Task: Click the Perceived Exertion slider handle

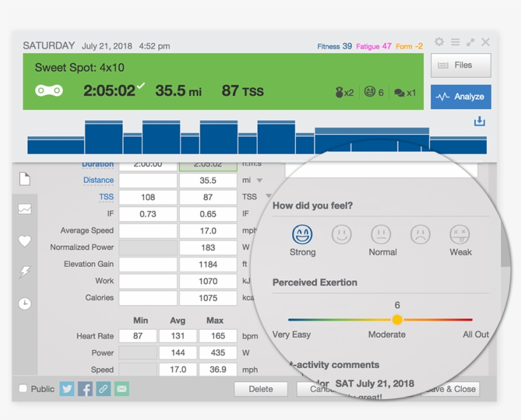Action: point(397,320)
